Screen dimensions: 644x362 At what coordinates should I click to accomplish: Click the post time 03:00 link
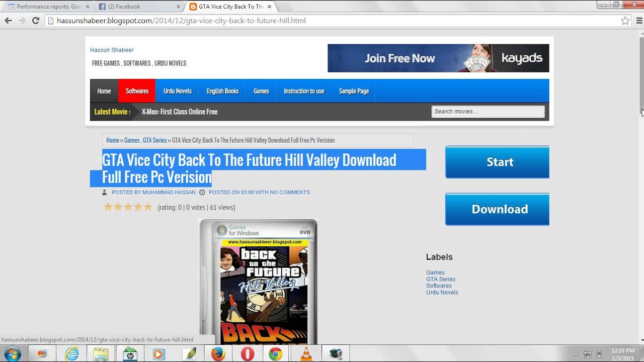tap(248, 193)
